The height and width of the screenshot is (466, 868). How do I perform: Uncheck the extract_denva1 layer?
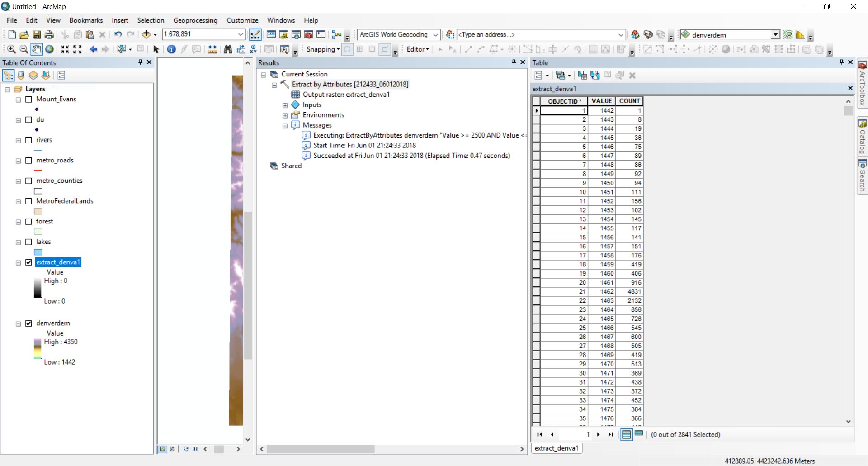coord(28,262)
